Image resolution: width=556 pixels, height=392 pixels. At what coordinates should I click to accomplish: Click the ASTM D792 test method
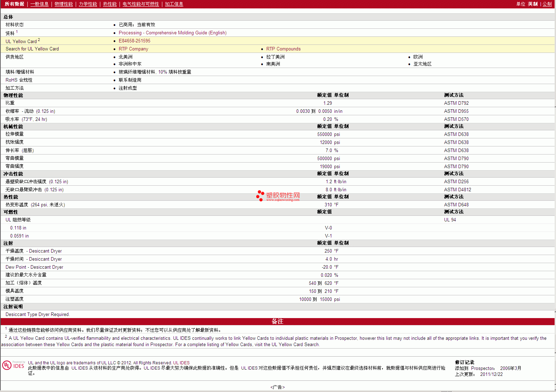coord(456,103)
